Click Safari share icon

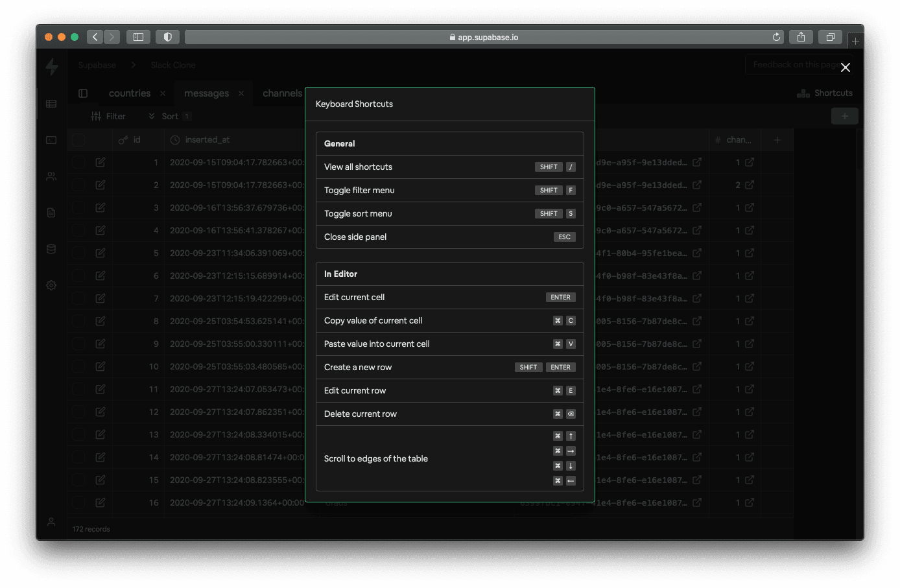pos(801,37)
